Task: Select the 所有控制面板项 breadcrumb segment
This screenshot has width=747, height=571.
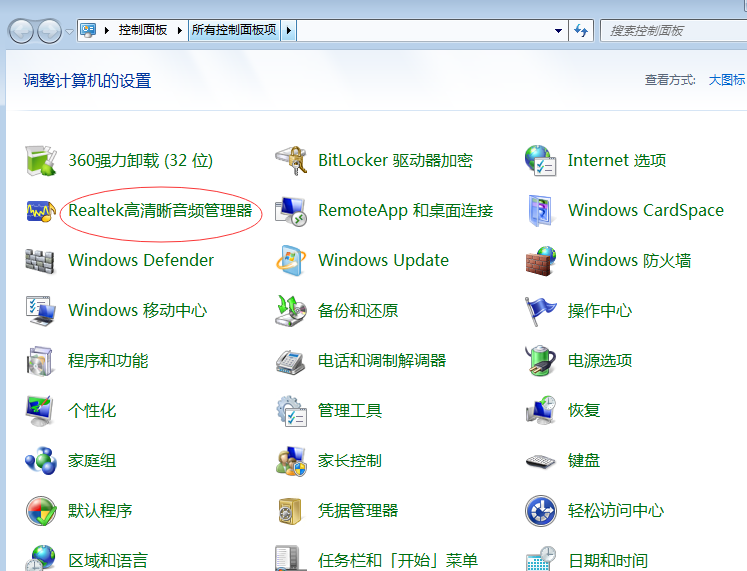Action: 234,30
